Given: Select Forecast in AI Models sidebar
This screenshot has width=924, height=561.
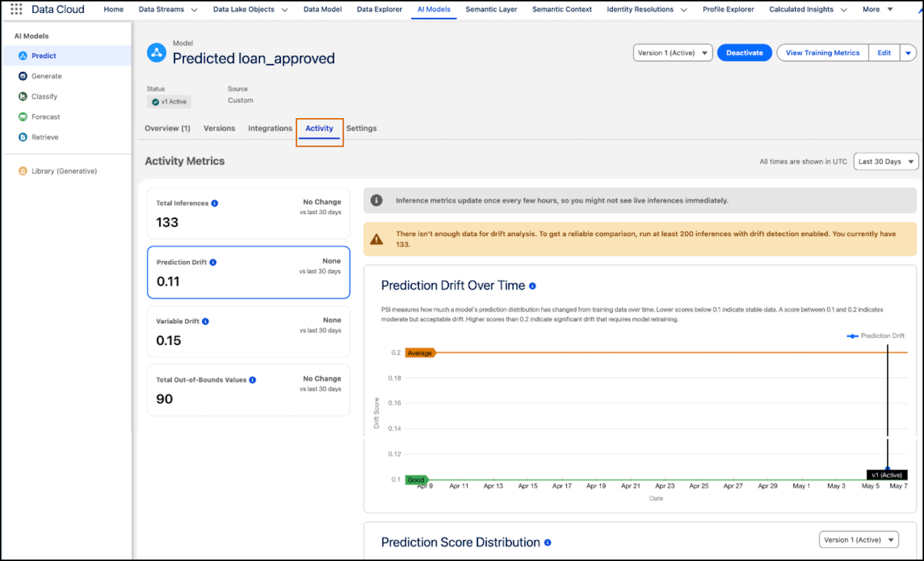Looking at the screenshot, I should click(67, 117).
